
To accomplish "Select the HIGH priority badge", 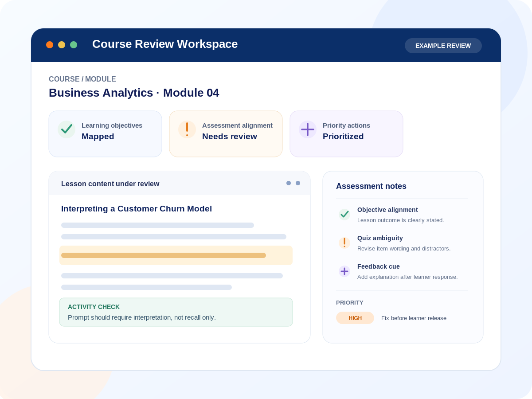I will [355, 318].
